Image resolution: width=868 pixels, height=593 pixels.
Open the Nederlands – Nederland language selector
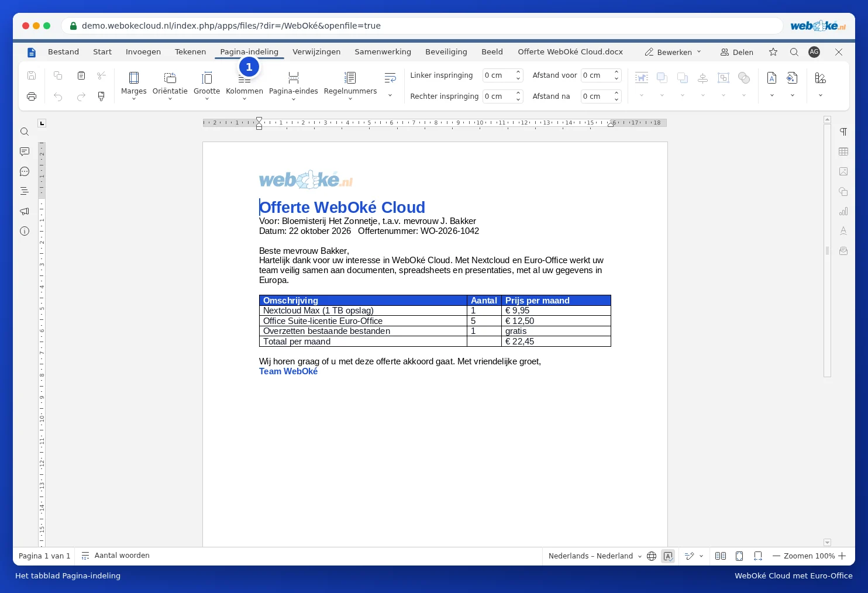coord(595,556)
